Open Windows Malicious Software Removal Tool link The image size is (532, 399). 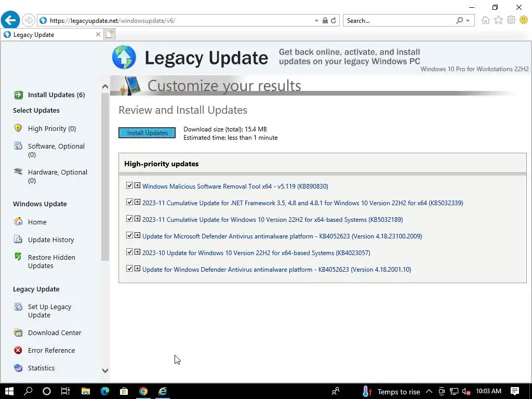point(235,187)
